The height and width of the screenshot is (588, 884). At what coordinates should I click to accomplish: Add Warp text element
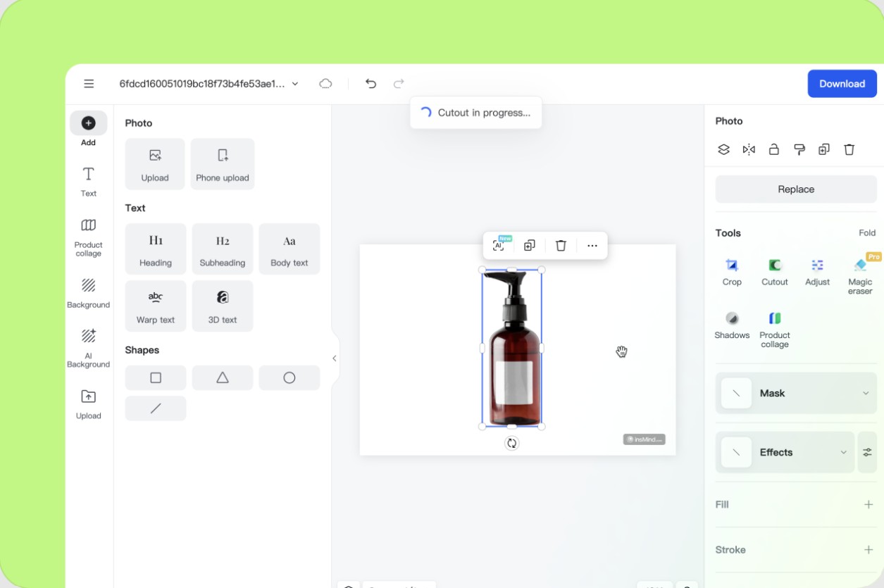[156, 306]
